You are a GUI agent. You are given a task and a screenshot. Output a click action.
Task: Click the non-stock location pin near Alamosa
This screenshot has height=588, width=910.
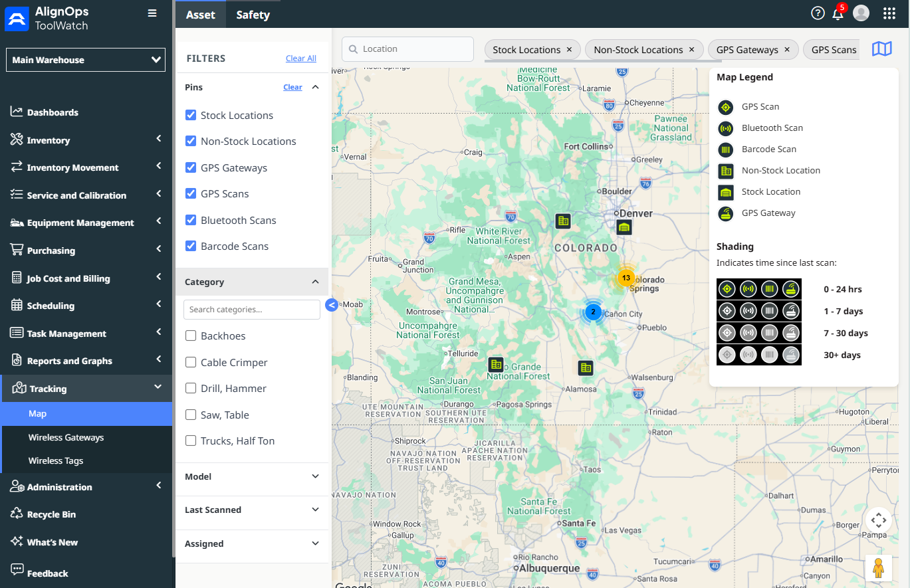point(585,367)
